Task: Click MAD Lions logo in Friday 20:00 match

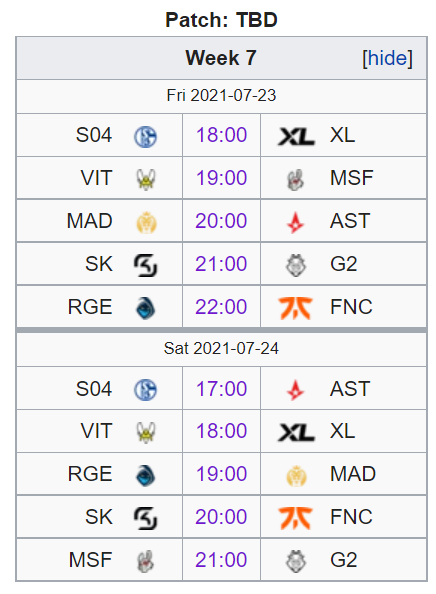Action: pos(146,222)
